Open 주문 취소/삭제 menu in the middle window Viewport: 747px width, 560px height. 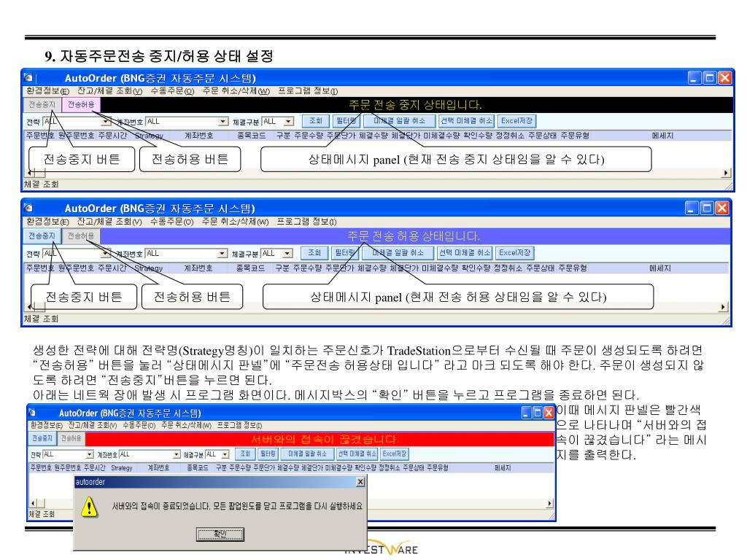236,222
